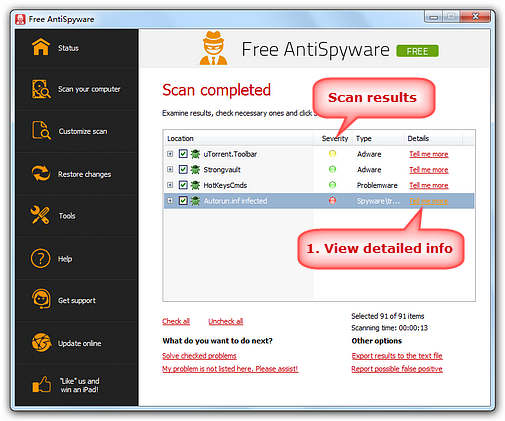Click the spy mascot logo in header
505x421 pixels.
click(213, 48)
